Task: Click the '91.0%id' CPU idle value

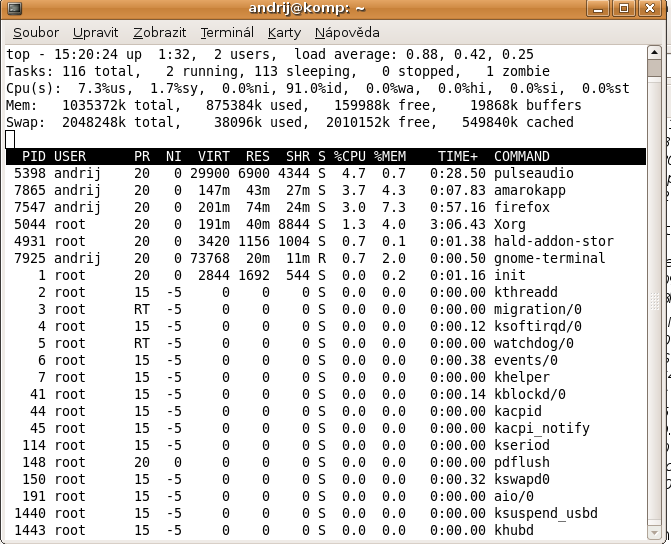Action: 314,89
